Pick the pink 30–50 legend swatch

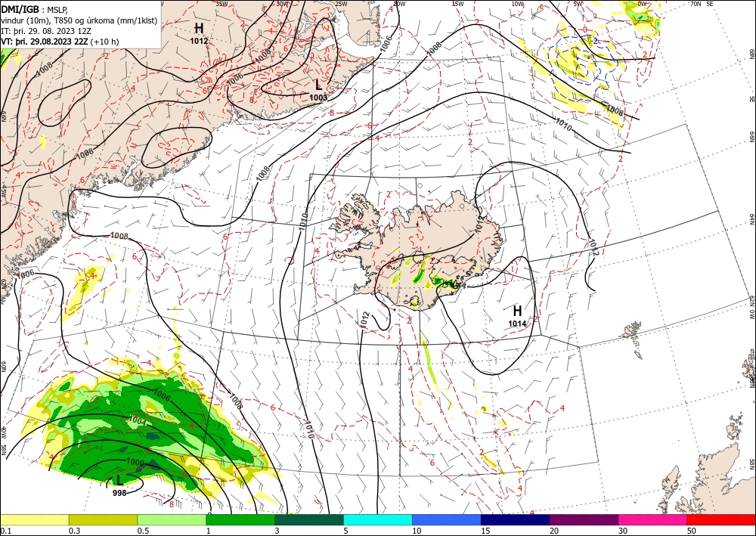pyautogui.click(x=653, y=520)
